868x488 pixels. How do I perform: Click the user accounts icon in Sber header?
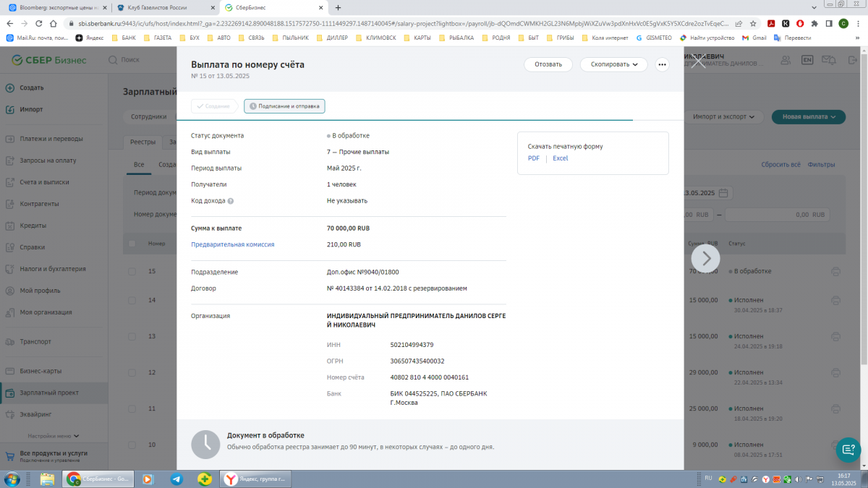point(786,60)
